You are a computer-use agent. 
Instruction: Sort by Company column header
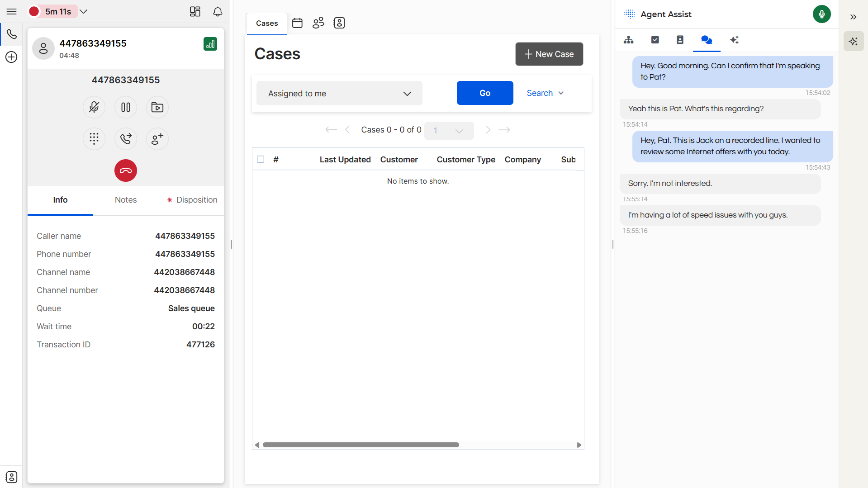[523, 160]
